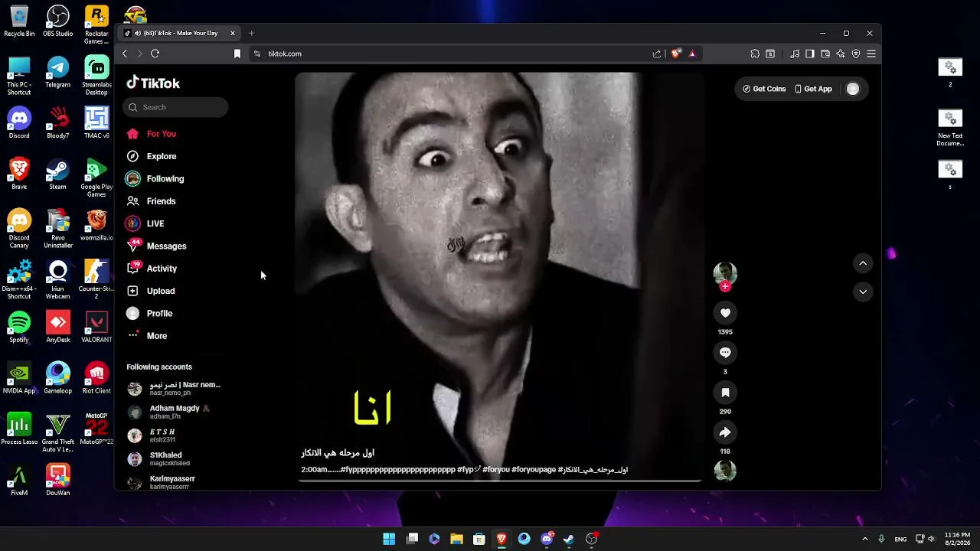The image size is (980, 551).
Task: Save the video with the bookmark icon
Action: pyautogui.click(x=725, y=392)
